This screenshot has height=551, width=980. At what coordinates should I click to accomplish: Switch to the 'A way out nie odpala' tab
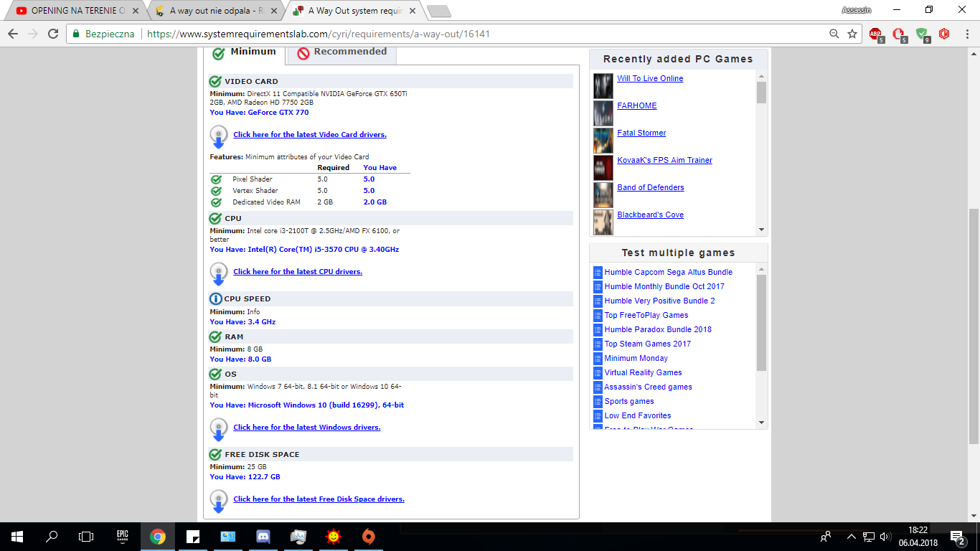click(215, 11)
